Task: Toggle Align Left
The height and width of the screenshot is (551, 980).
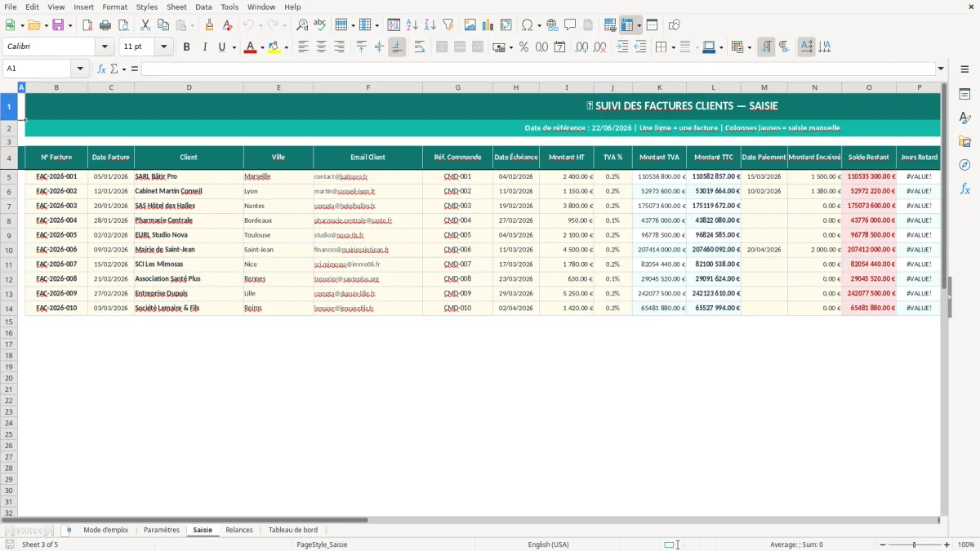Action: tap(304, 47)
